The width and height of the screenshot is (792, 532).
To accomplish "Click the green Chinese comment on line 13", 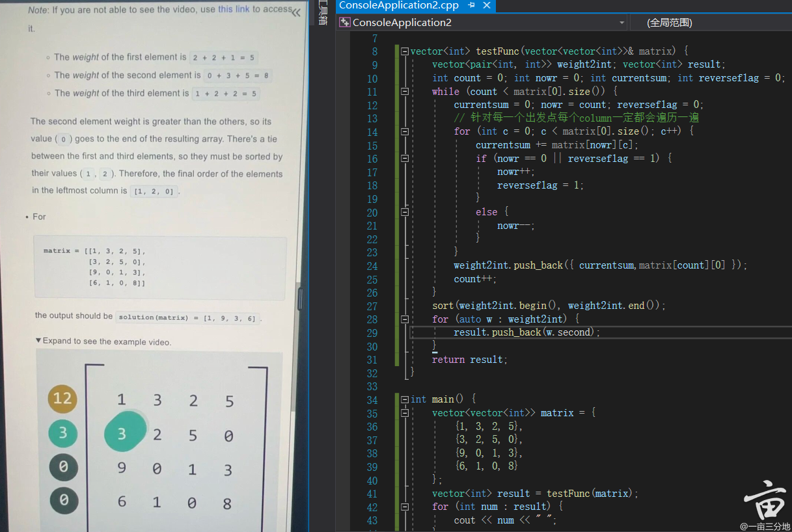I will tap(576, 118).
